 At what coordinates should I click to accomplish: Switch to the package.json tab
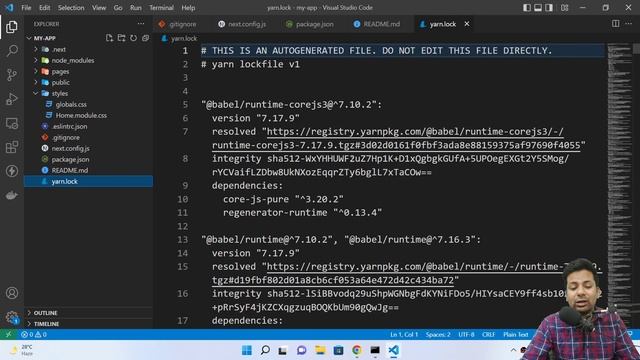point(310,24)
